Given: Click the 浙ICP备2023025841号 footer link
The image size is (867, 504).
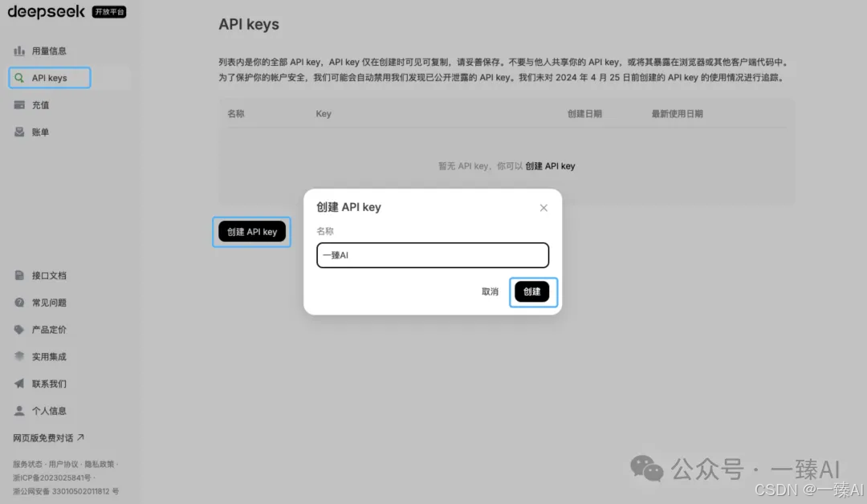Looking at the screenshot, I should (52, 478).
